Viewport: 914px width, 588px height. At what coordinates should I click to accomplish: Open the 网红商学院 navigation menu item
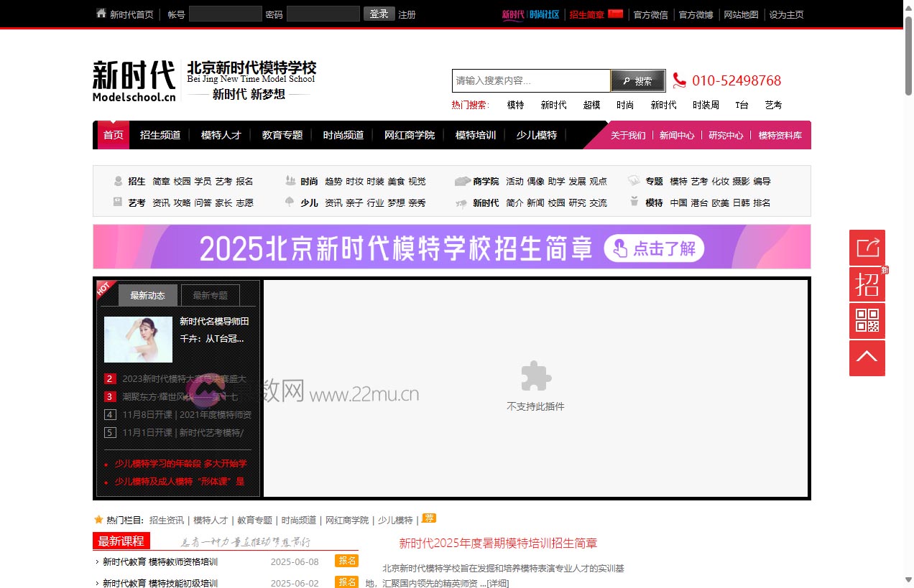click(x=409, y=135)
